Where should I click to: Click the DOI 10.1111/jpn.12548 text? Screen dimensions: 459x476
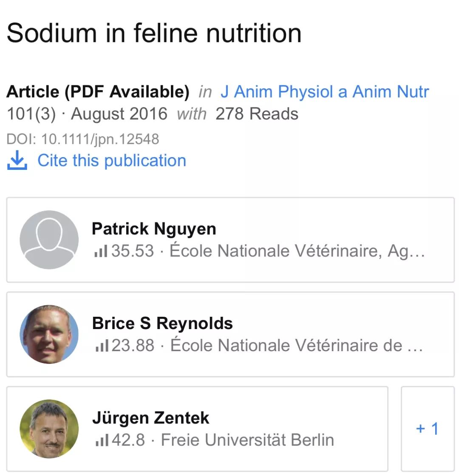(x=83, y=139)
